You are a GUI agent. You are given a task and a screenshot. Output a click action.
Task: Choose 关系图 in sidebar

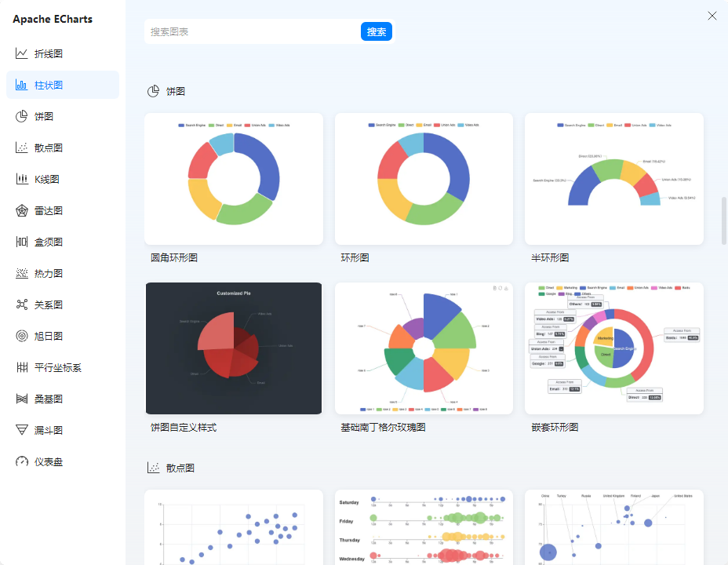(x=63, y=304)
